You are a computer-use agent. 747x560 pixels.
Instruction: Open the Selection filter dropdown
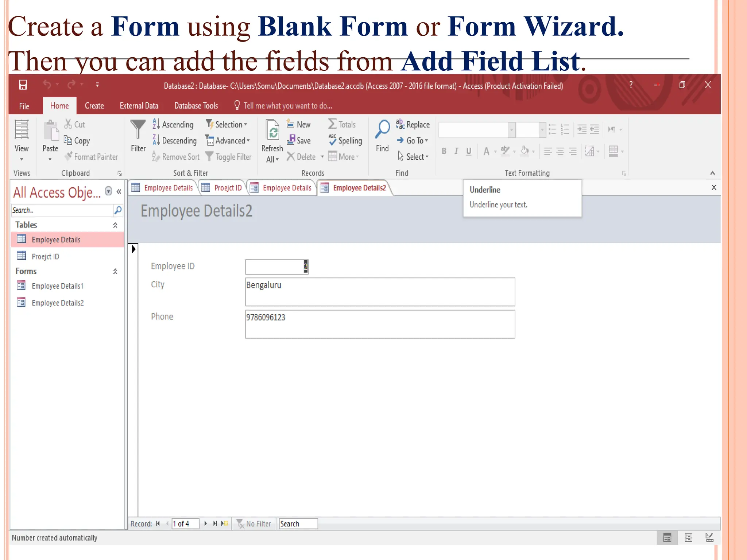pos(227,124)
